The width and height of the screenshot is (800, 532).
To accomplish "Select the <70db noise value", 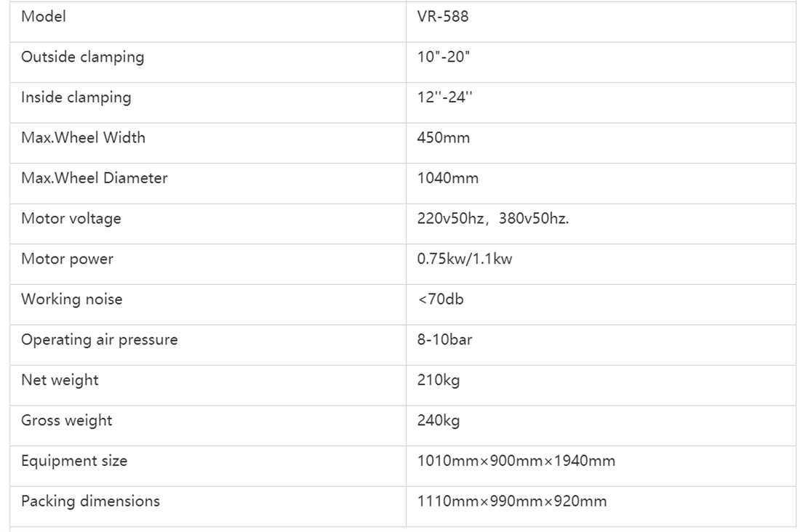I will [440, 299].
